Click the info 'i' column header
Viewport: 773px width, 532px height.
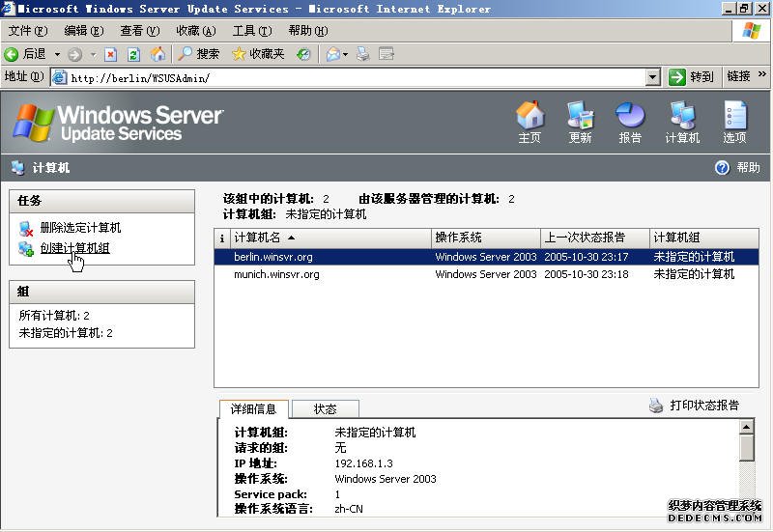(222, 238)
